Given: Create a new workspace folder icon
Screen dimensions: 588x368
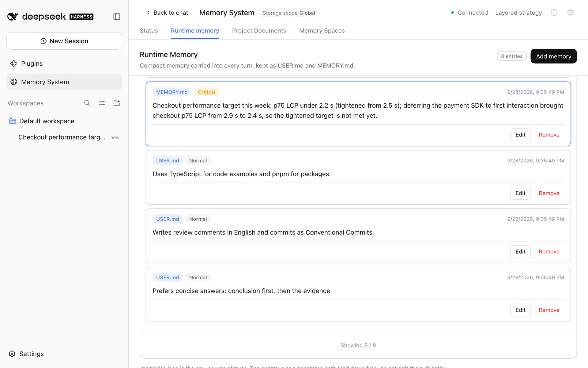Looking at the screenshot, I should 117,103.
